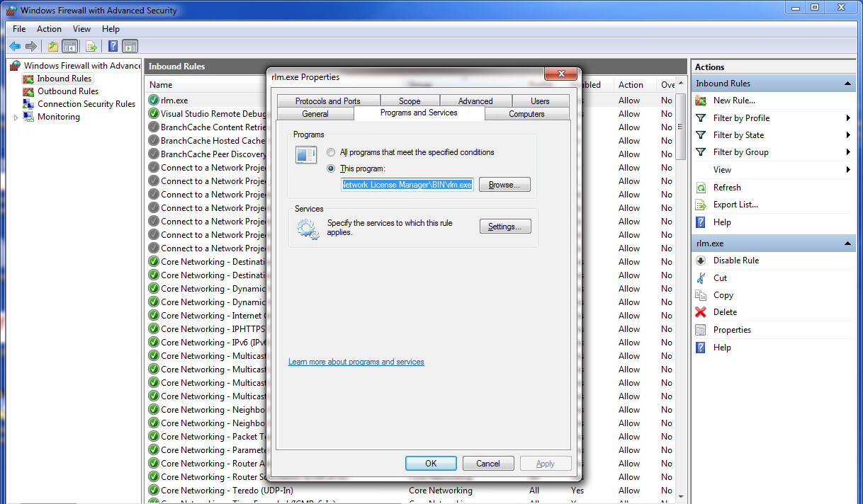This screenshot has width=863, height=504.
Task: Click the red X Delete icon
Action: click(701, 312)
